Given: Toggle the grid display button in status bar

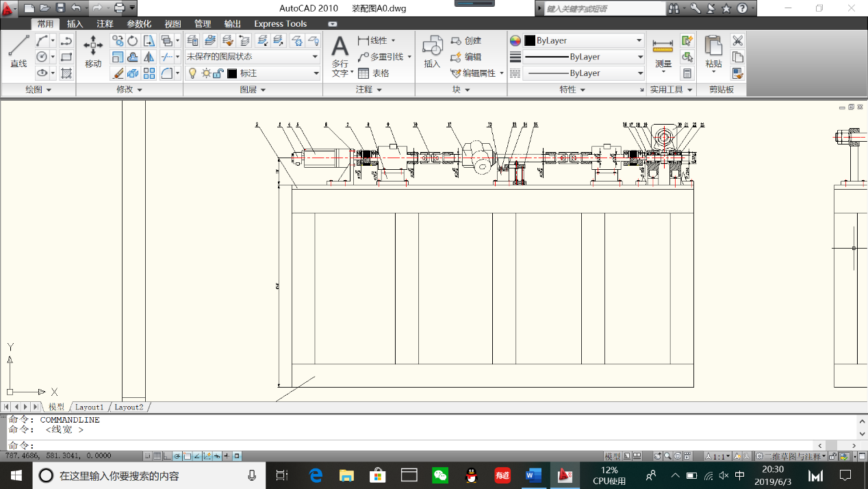Looking at the screenshot, I should pos(157,456).
